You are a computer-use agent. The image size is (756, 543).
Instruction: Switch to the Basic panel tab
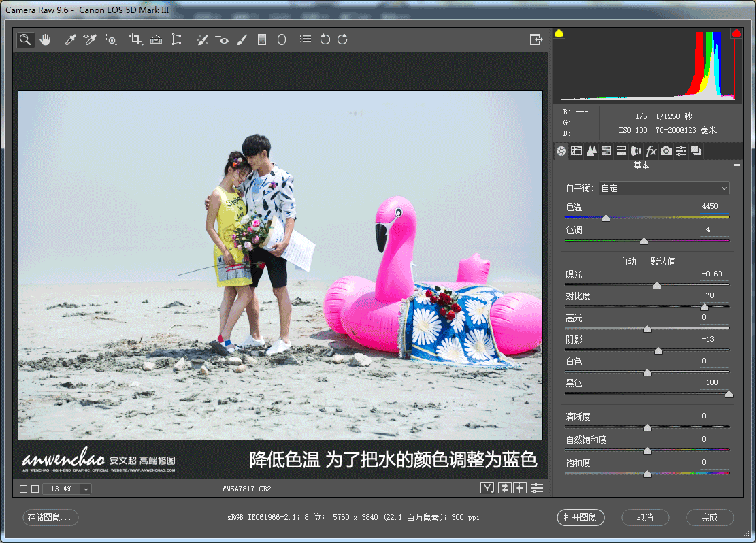(561, 151)
